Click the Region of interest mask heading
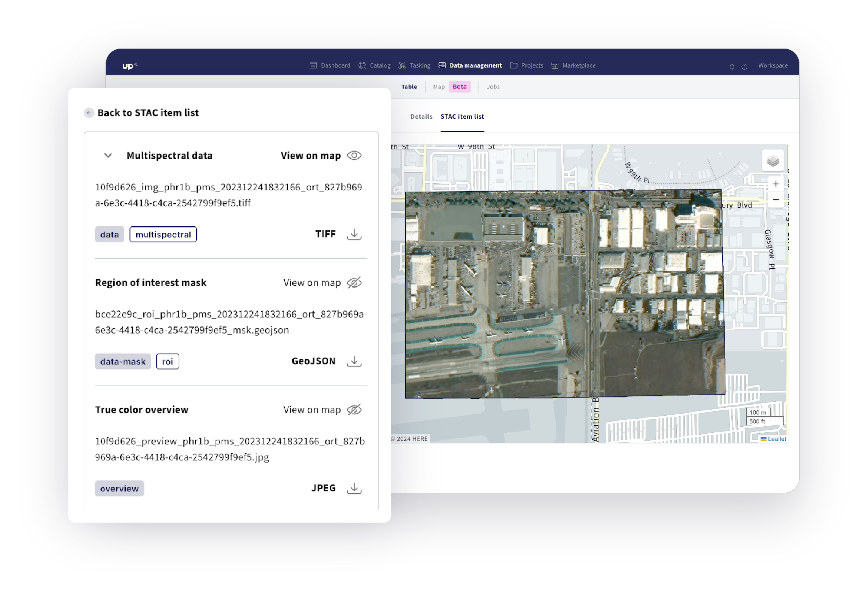The image size is (868, 591). point(150,283)
